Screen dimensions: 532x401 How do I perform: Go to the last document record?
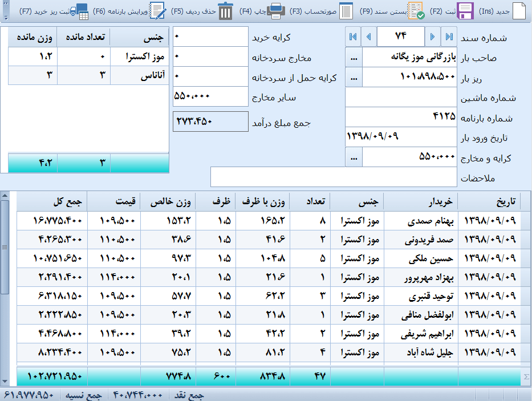[x=449, y=37]
